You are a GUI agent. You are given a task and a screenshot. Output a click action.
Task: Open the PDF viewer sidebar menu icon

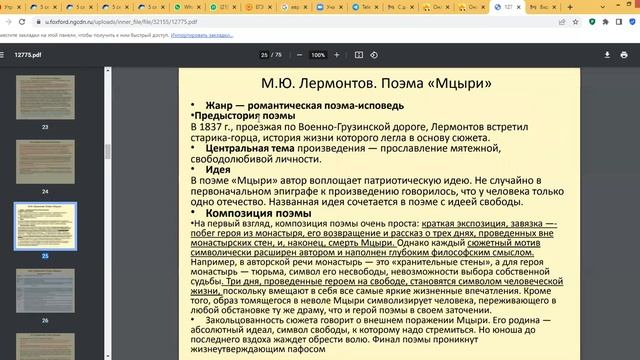(x=2, y=55)
